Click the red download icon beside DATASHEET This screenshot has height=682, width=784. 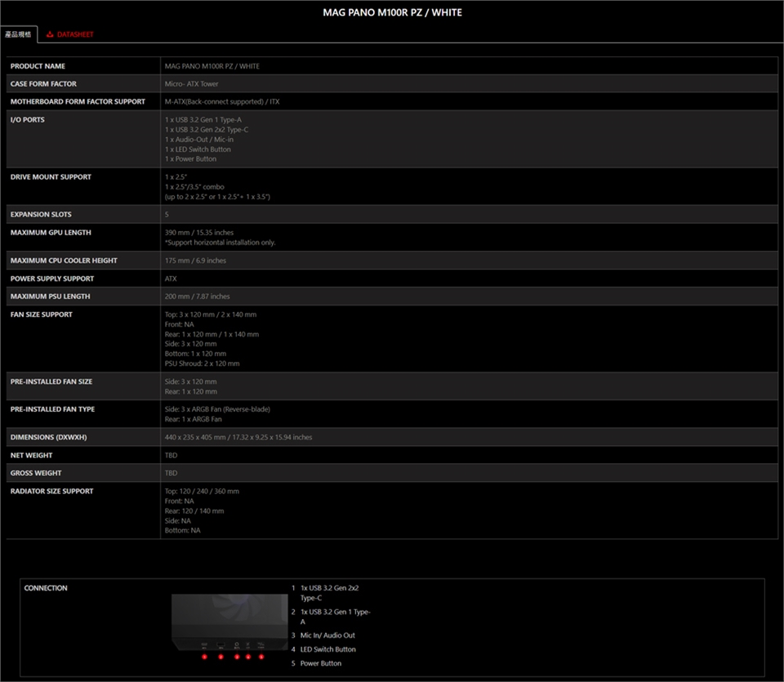51,34
